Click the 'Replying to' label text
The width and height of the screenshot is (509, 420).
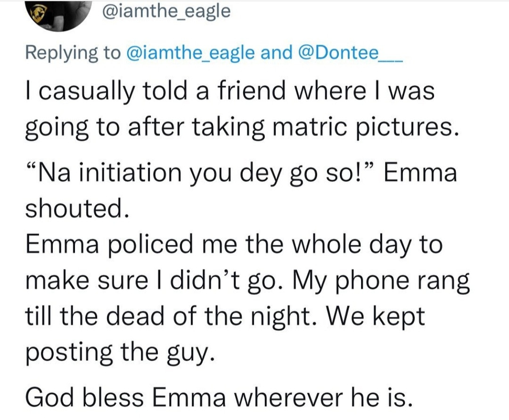point(72,53)
